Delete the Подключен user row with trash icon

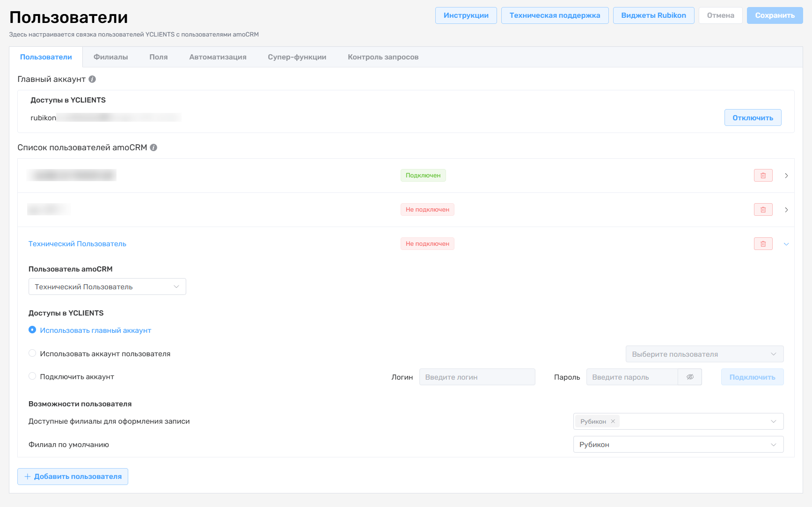pyautogui.click(x=763, y=176)
